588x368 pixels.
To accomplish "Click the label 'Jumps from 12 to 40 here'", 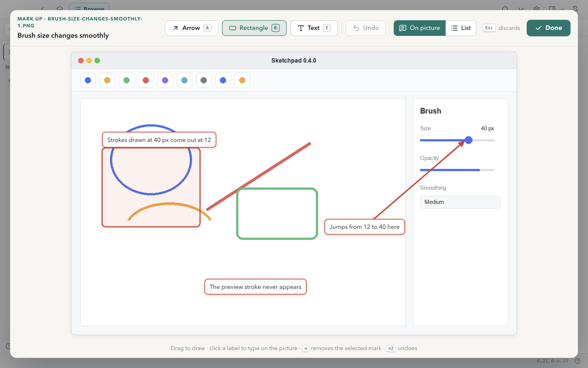I will tap(365, 227).
